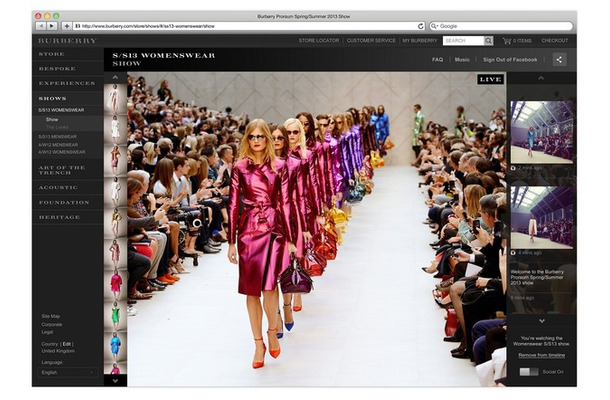Click Sign Out of Facebook
The height and width of the screenshot is (400, 610).
click(510, 60)
